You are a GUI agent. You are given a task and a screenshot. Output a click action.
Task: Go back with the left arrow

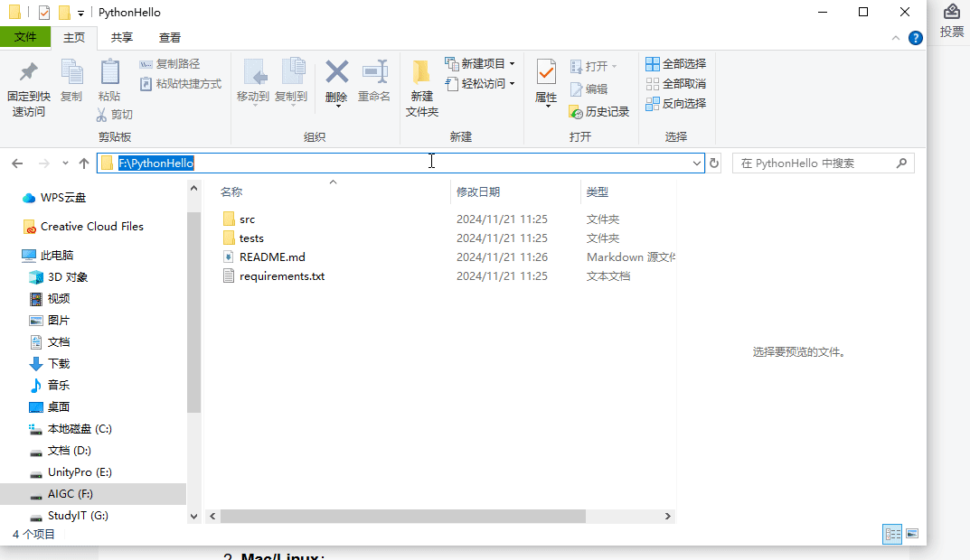click(x=17, y=163)
